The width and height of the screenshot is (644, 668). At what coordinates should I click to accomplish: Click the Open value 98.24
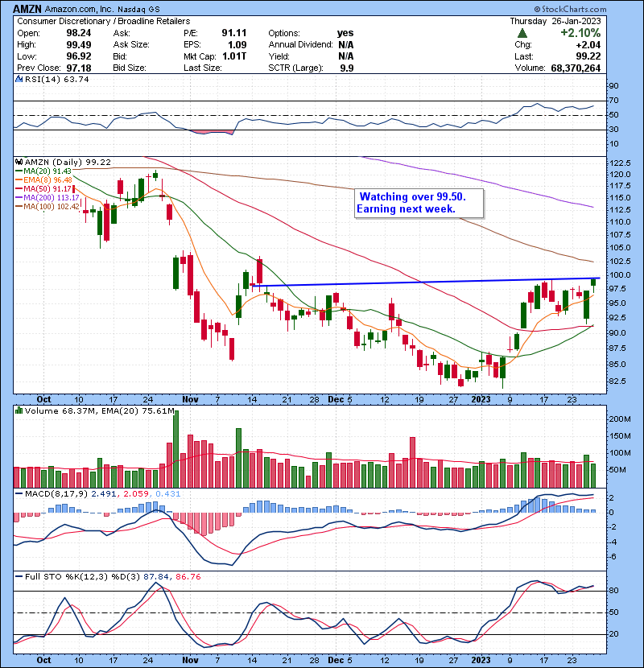(x=78, y=33)
